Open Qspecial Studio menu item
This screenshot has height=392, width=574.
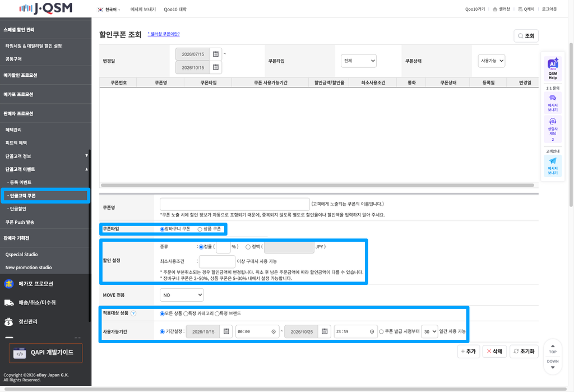pyautogui.click(x=22, y=254)
